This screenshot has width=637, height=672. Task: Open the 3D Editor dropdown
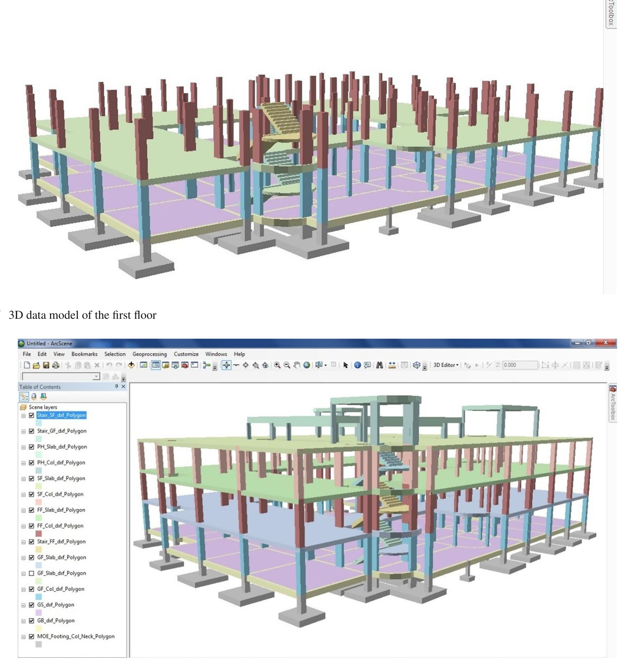(446, 365)
